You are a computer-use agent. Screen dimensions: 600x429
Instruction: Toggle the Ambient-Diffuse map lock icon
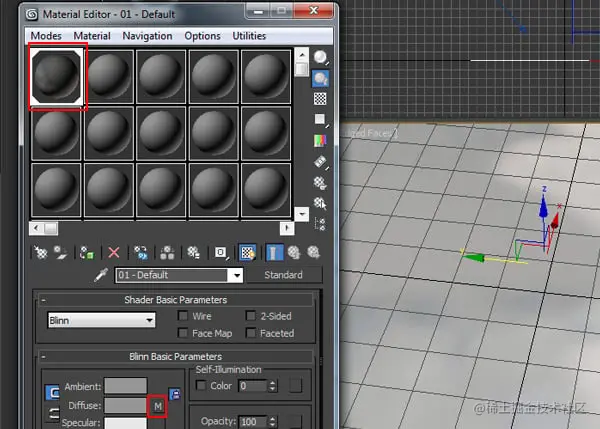click(174, 394)
